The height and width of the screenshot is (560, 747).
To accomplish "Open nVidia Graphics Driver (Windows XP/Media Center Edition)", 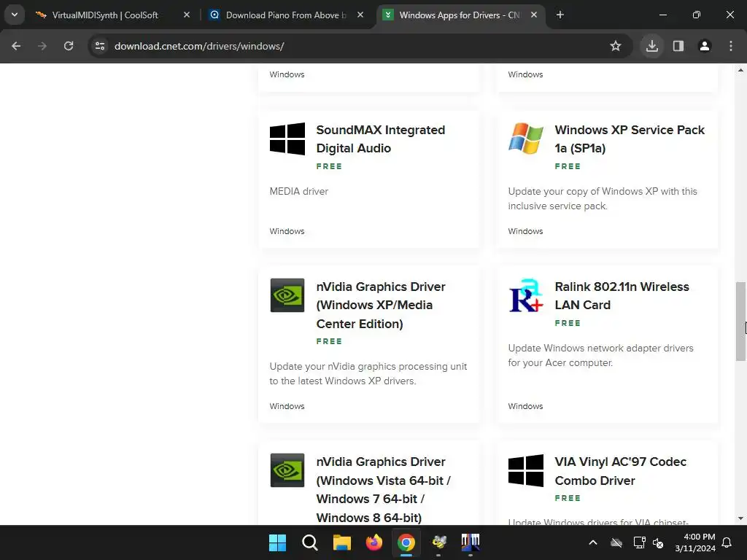I will point(381,306).
